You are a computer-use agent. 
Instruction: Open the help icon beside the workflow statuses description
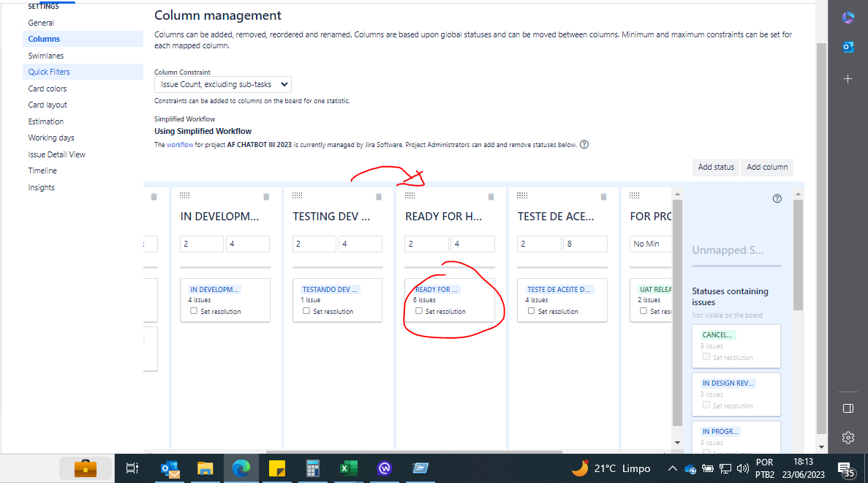click(x=584, y=144)
